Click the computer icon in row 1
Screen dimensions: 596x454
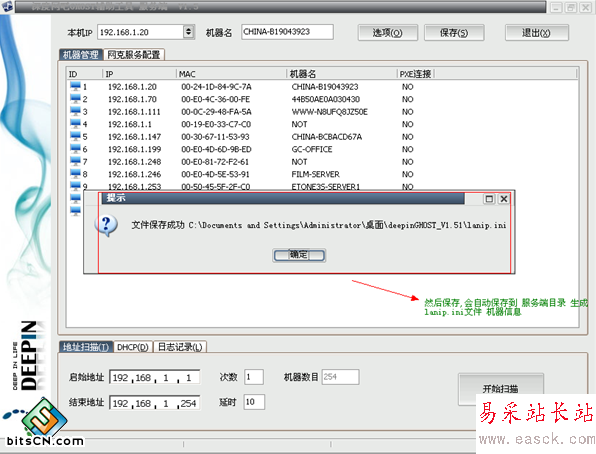75,86
